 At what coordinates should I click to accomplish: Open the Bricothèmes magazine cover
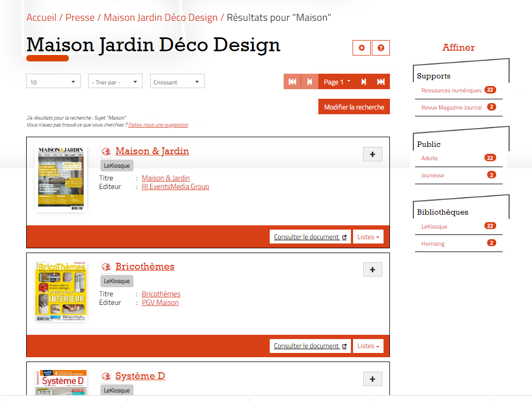pyautogui.click(x=61, y=291)
